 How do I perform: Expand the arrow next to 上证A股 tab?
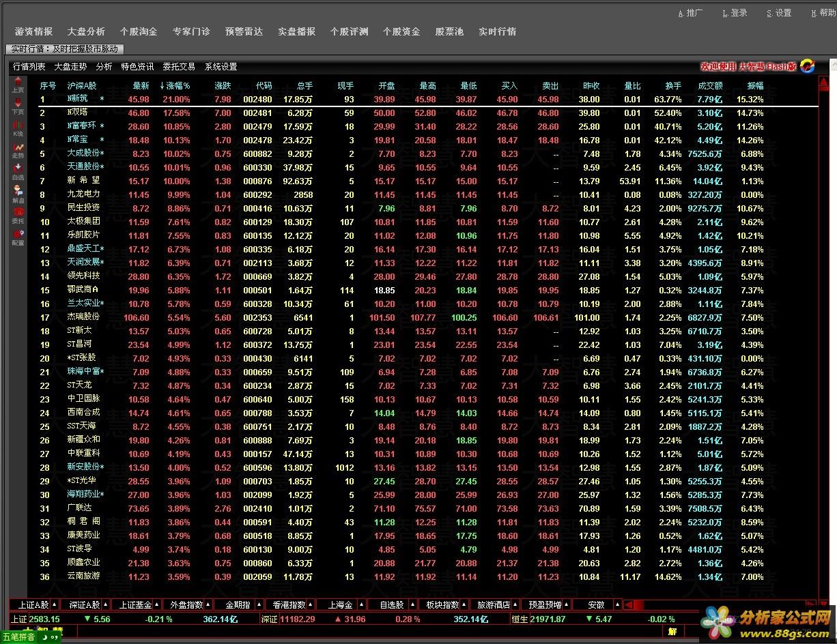pos(55,604)
